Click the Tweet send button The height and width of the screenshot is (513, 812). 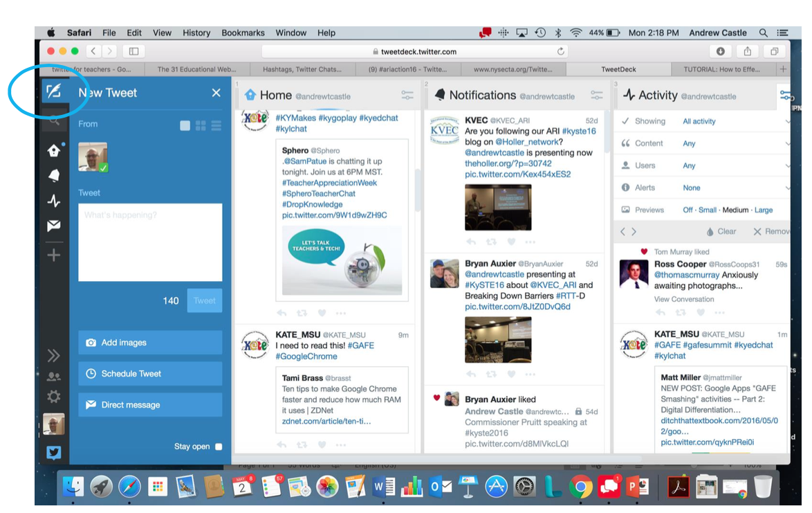205,300
